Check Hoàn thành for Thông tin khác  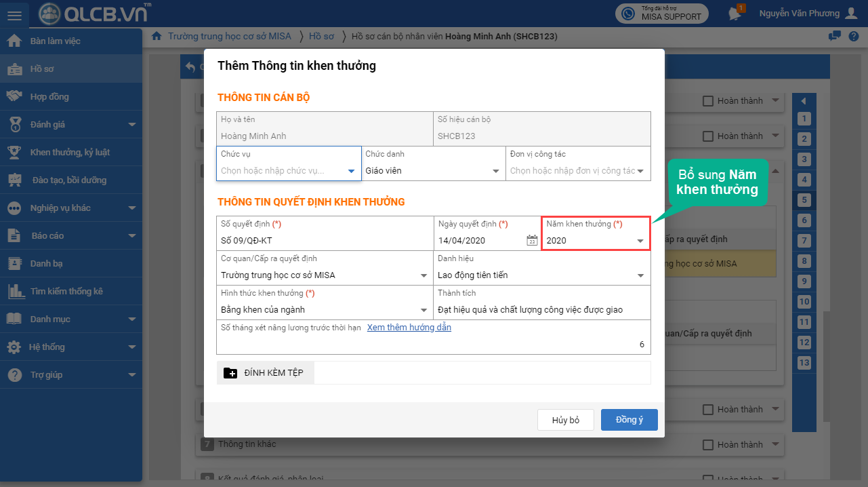point(708,445)
